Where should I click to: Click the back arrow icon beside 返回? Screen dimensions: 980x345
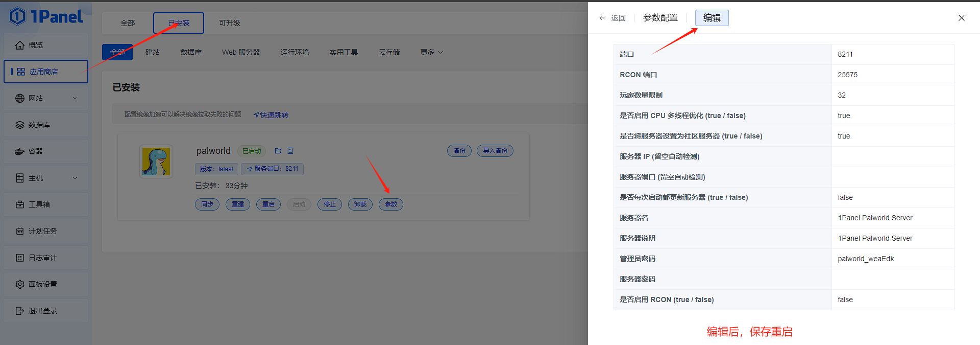(602, 18)
